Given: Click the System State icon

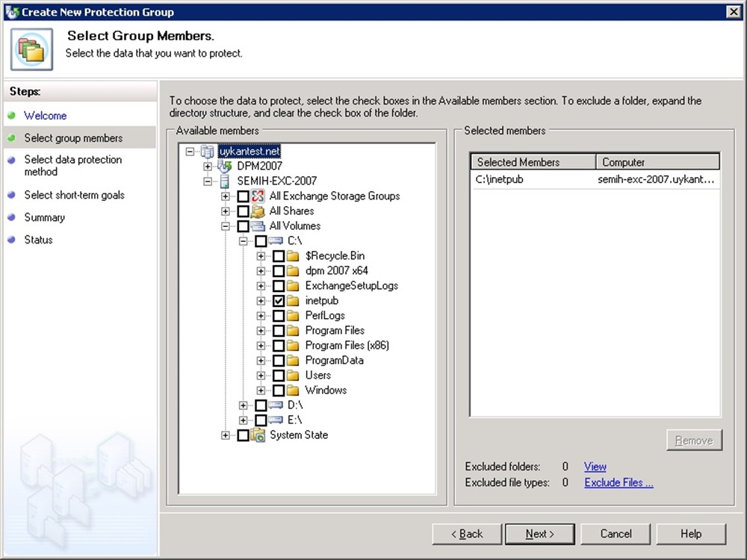Looking at the screenshot, I should click(258, 435).
